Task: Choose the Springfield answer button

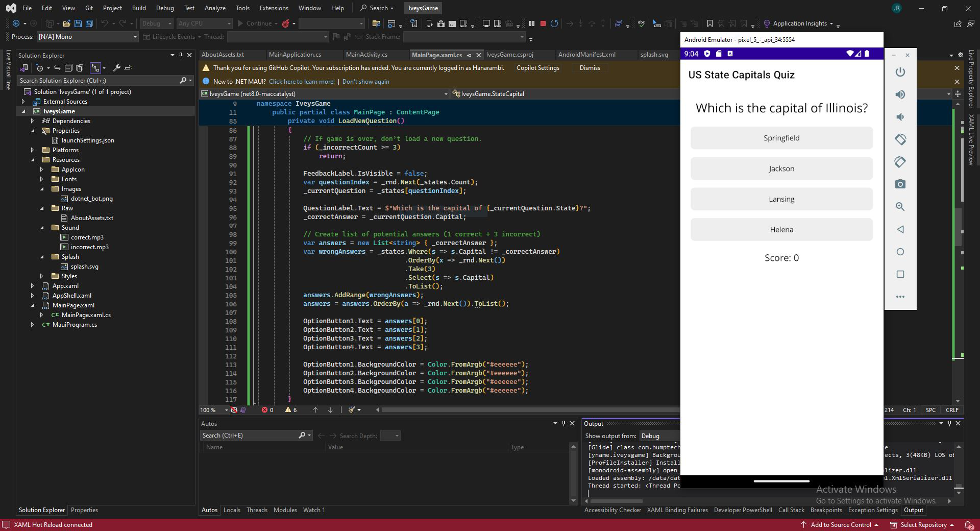Action: pos(781,138)
